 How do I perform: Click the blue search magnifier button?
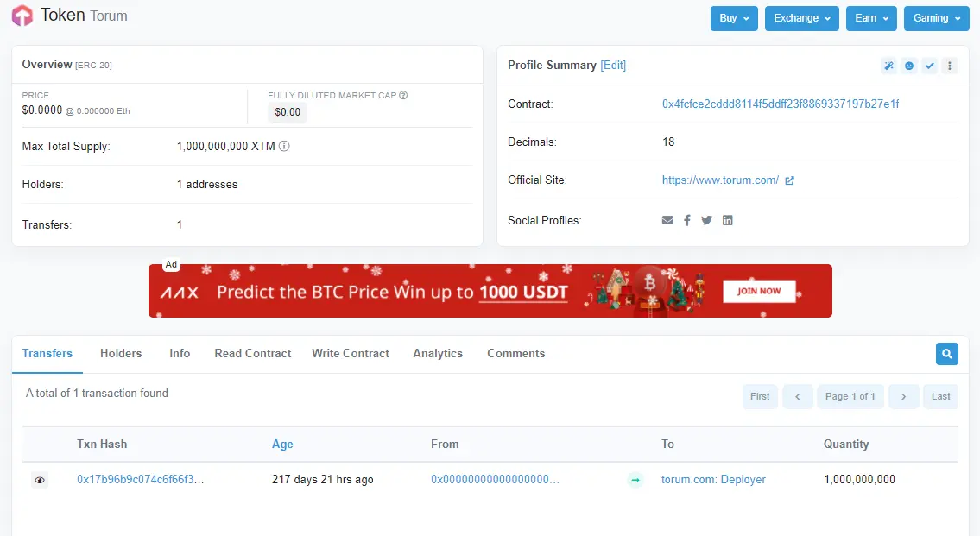pos(947,354)
